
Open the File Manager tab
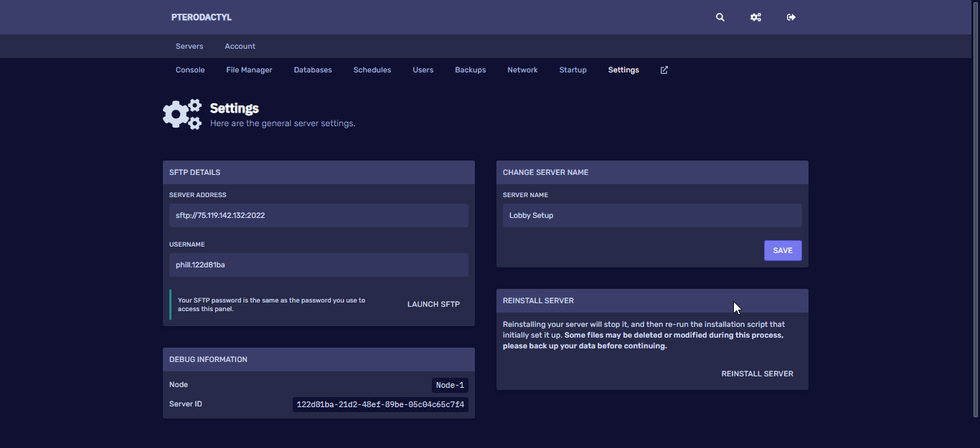249,70
